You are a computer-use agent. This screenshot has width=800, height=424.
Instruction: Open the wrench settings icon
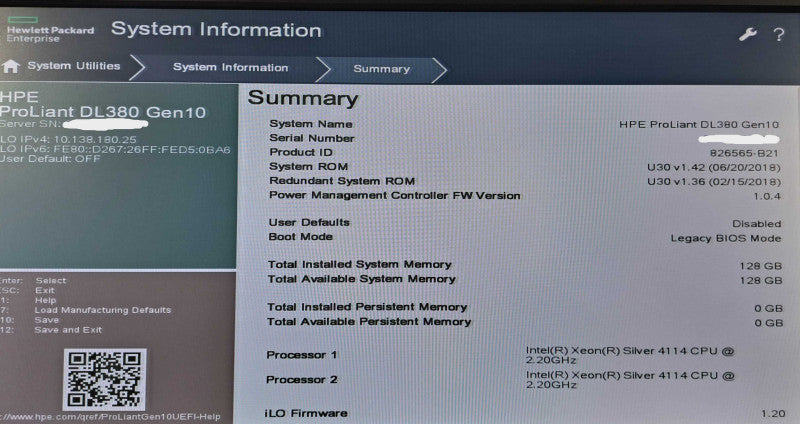click(x=747, y=35)
